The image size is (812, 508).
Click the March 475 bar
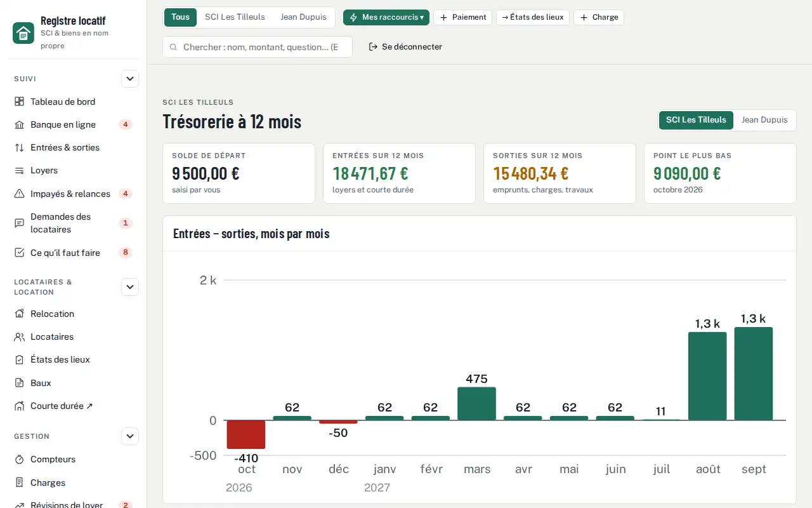click(x=476, y=404)
